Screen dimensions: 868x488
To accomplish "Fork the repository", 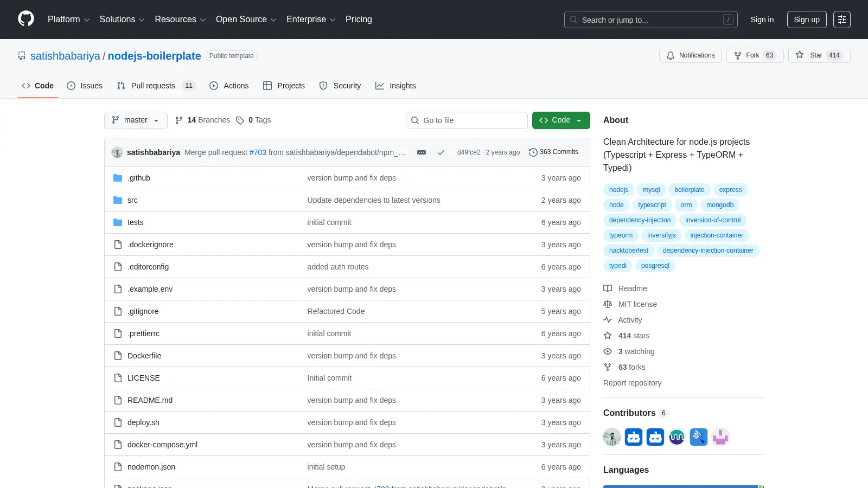I will [755, 55].
